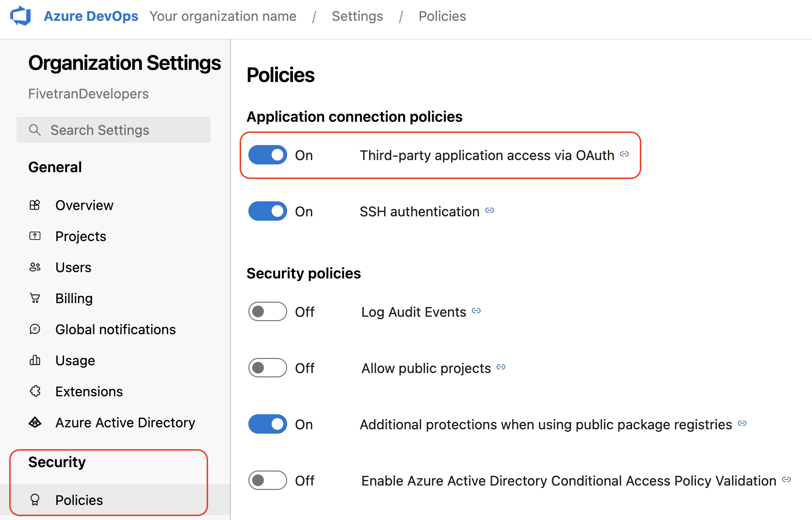Click the General section heading
The height and width of the screenshot is (520, 812).
coord(55,167)
